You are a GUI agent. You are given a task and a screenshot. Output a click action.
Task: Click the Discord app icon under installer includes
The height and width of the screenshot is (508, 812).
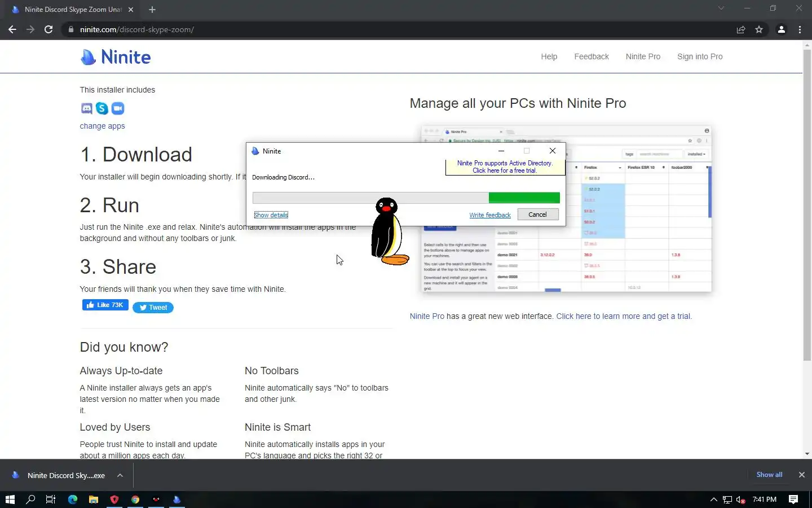pos(86,108)
